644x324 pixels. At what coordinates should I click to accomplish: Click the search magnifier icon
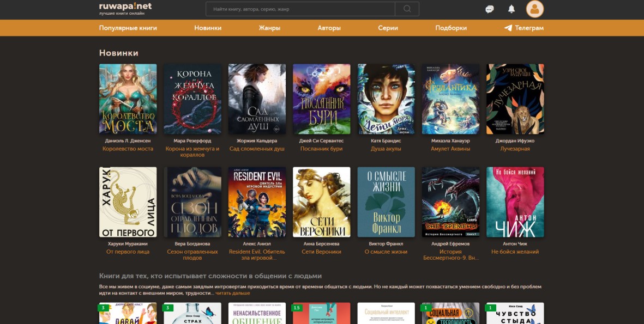click(407, 9)
